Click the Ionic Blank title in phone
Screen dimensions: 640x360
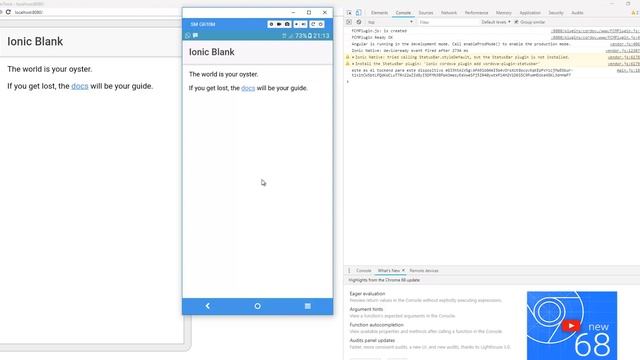pyautogui.click(x=211, y=52)
